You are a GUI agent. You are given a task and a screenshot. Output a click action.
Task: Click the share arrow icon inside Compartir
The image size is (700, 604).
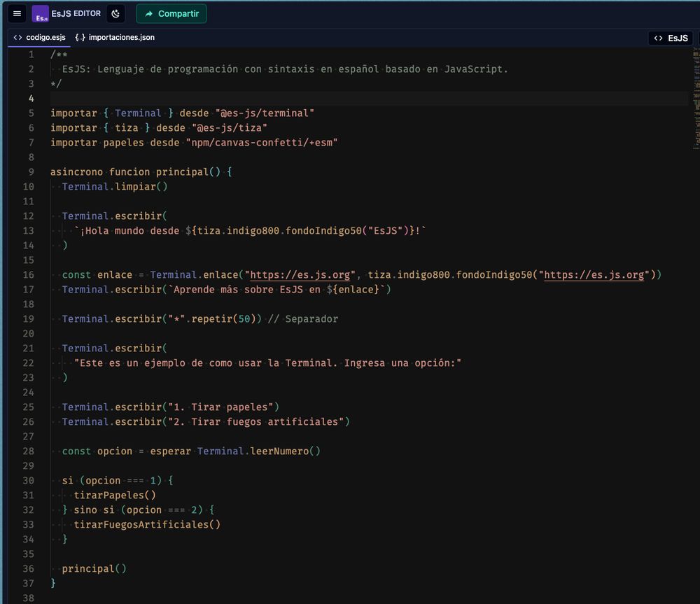click(x=148, y=13)
